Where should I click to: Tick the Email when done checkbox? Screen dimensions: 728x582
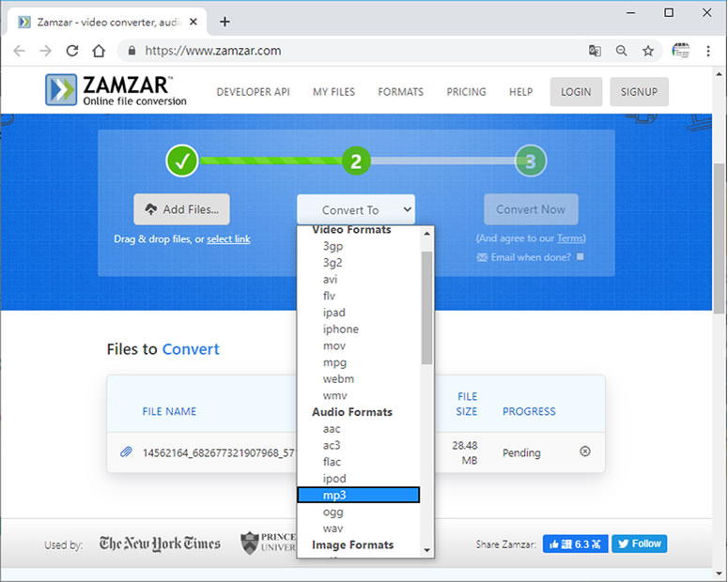coord(580,256)
